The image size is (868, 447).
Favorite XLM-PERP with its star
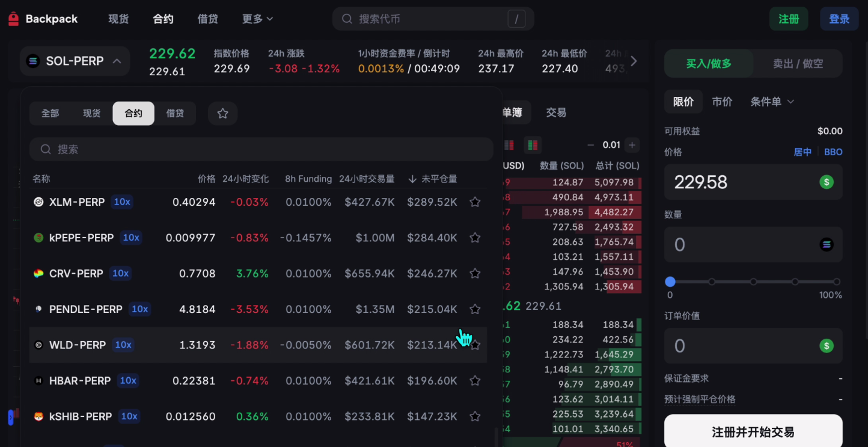(x=475, y=202)
